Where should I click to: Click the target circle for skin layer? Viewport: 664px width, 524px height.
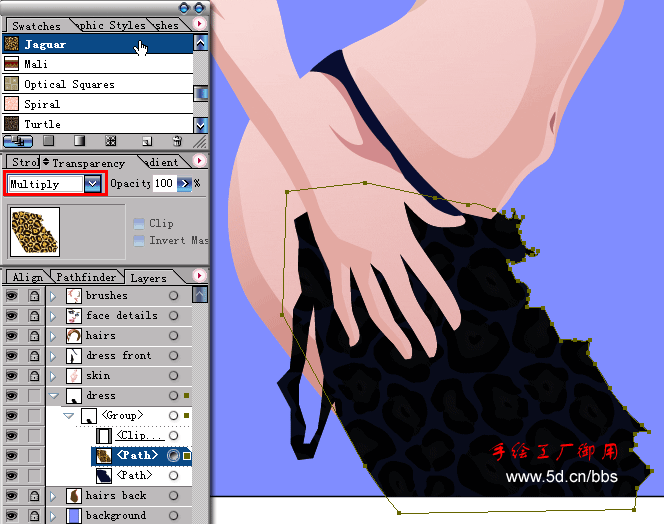click(174, 375)
